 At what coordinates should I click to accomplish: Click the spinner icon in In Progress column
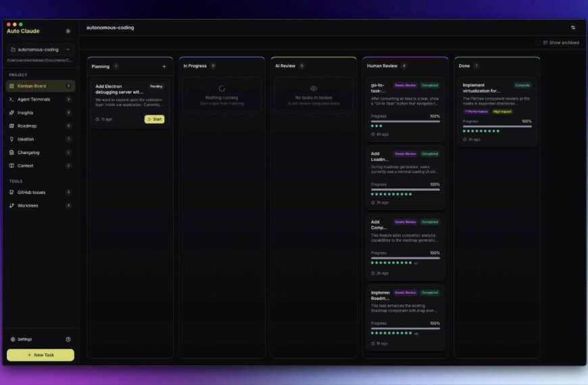click(x=222, y=88)
